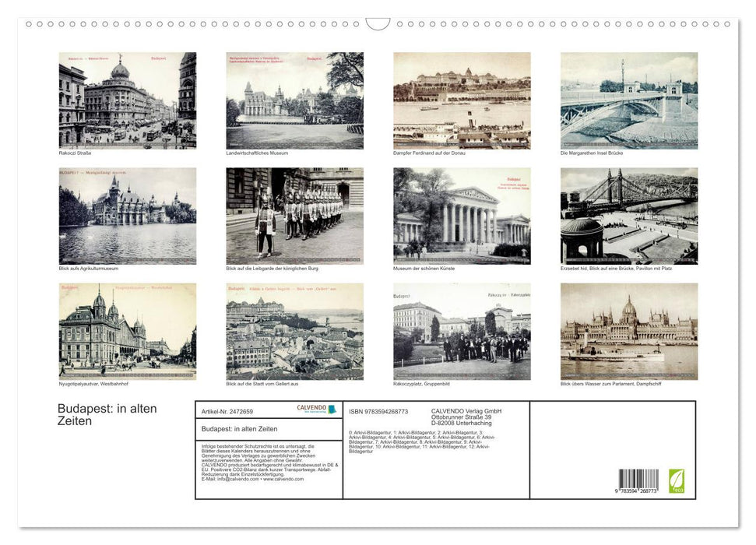Screen dimensions: 756x545
Task: Click caption 'Rákoczyplatz, Gruppenbild'
Action: click(421, 384)
